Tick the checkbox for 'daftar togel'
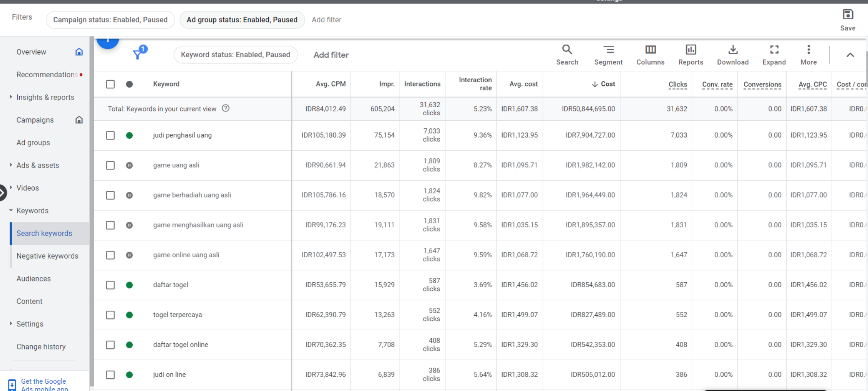Screen dimensions: 868x391 110,285
